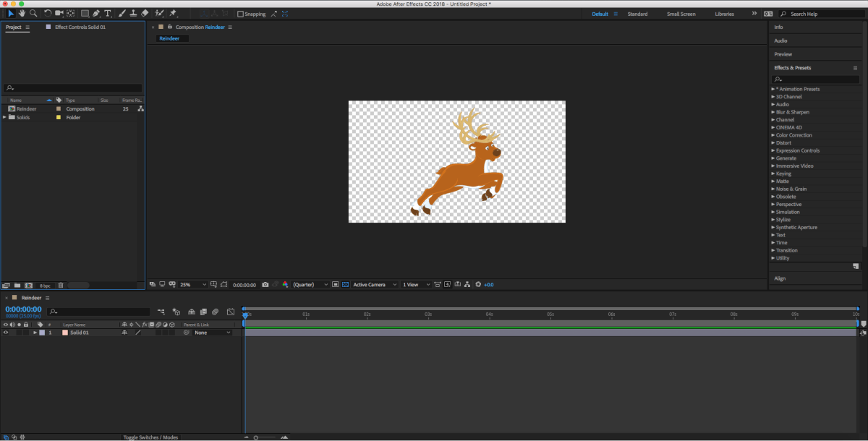Select the Puppet Pin tool
868x441 pixels.
pos(174,13)
